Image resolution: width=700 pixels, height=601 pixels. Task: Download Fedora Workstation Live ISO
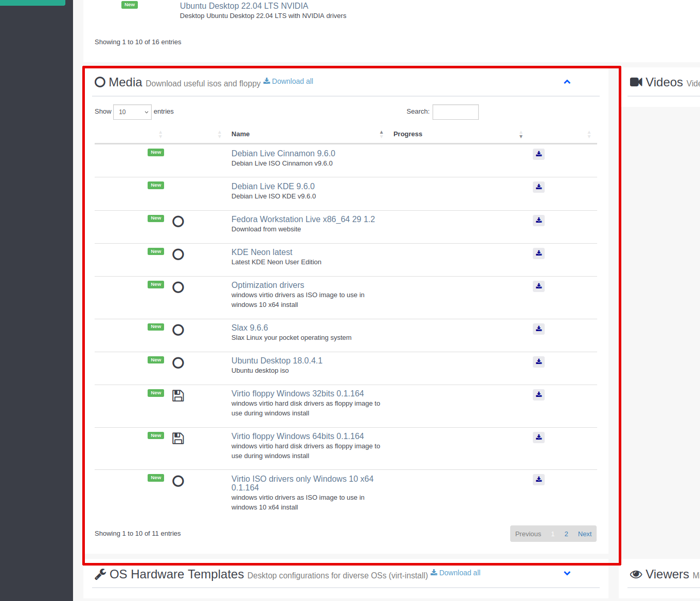pyautogui.click(x=539, y=221)
